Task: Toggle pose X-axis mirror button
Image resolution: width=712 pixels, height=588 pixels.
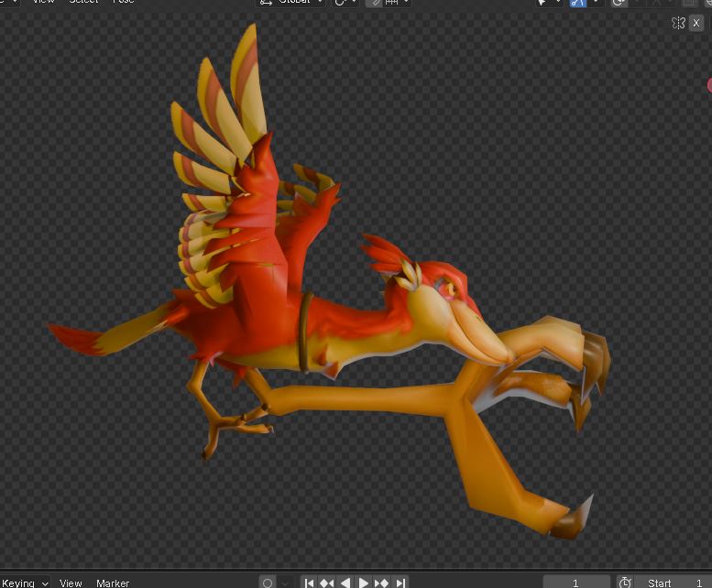Action: (696, 23)
